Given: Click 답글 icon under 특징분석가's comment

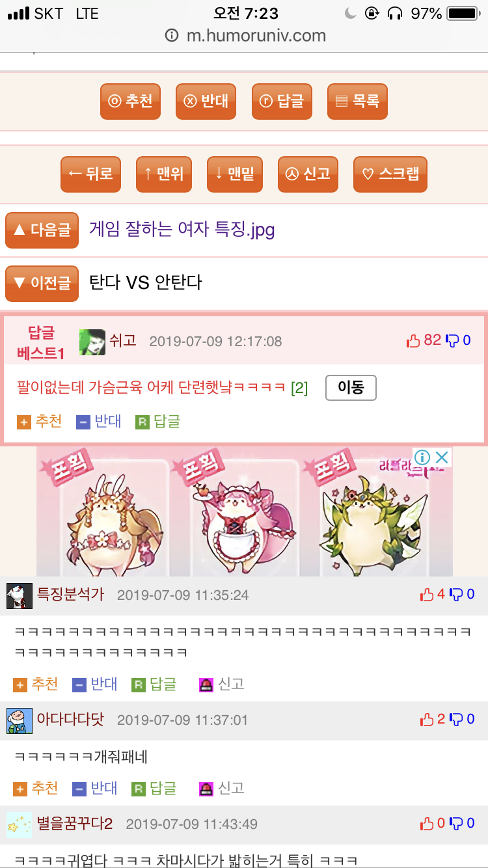Looking at the screenshot, I should 139,685.
